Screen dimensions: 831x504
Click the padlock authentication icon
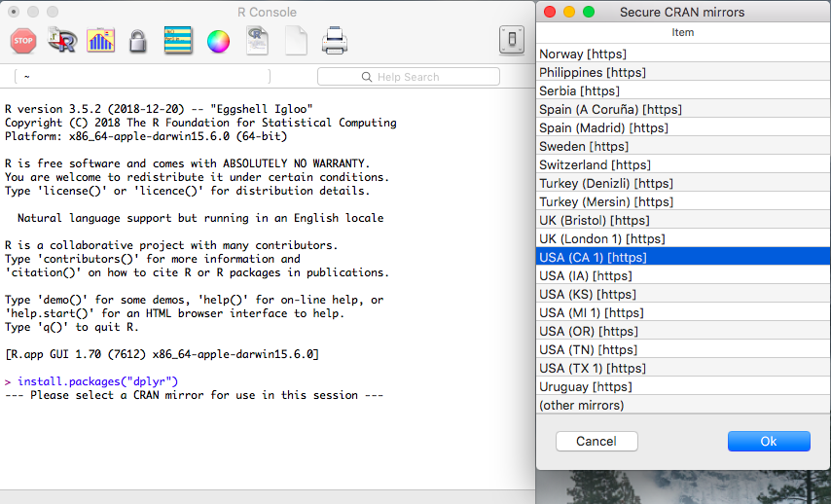pos(138,41)
